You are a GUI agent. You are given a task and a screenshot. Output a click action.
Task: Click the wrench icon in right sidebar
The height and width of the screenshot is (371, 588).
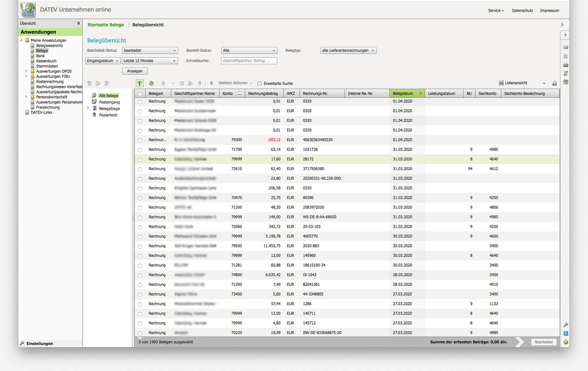click(566, 325)
